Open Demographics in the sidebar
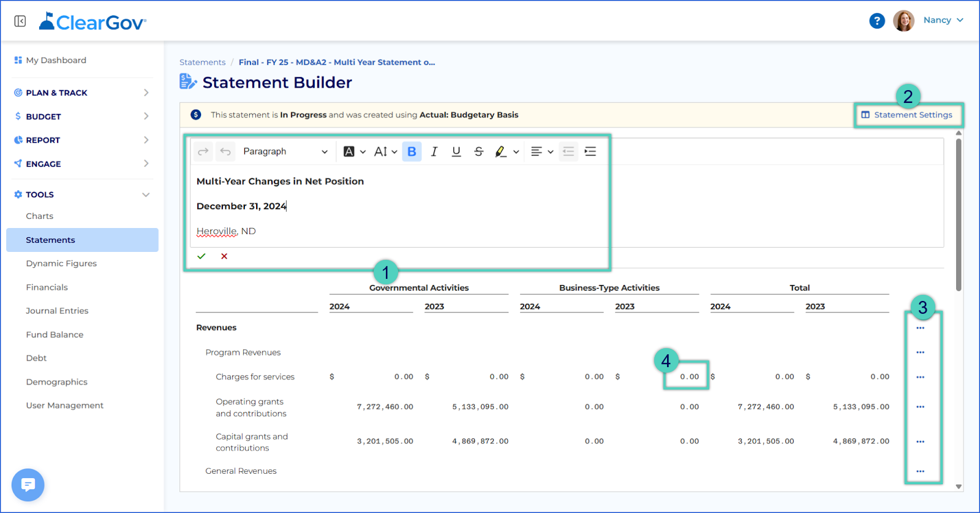This screenshot has width=980, height=513. (57, 382)
